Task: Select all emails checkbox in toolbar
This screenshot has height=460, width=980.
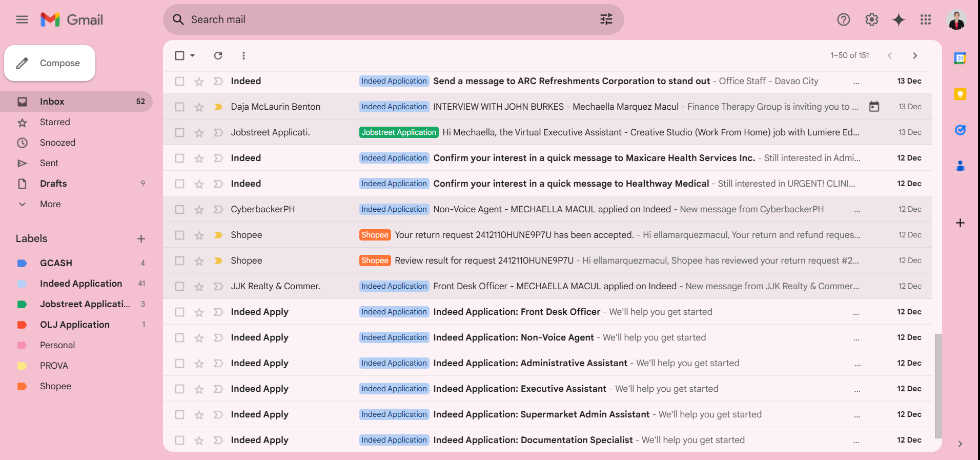Action: (179, 55)
